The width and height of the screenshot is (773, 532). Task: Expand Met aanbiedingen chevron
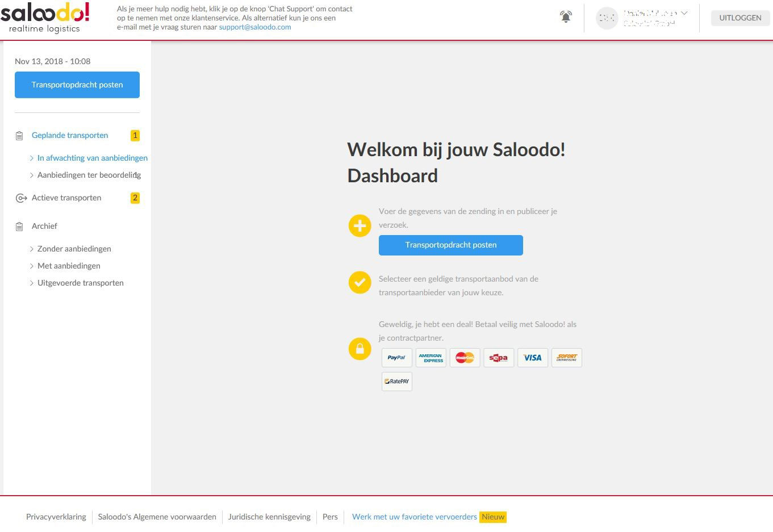[x=32, y=266]
